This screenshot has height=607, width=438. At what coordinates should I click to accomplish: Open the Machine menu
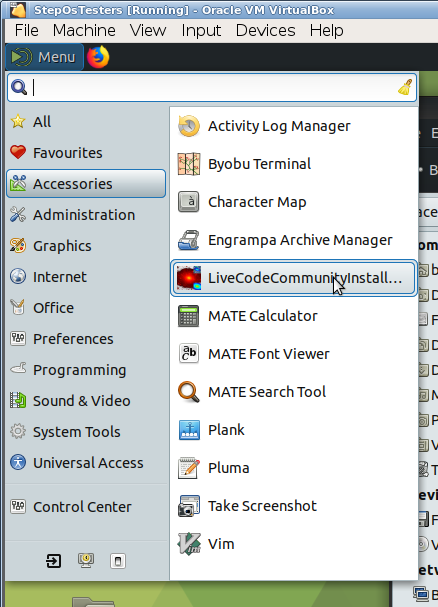tap(84, 30)
